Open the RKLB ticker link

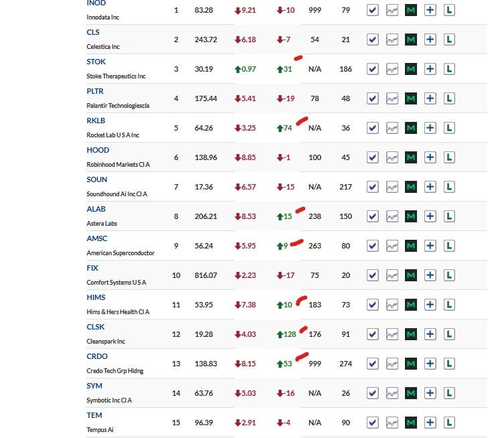96,121
